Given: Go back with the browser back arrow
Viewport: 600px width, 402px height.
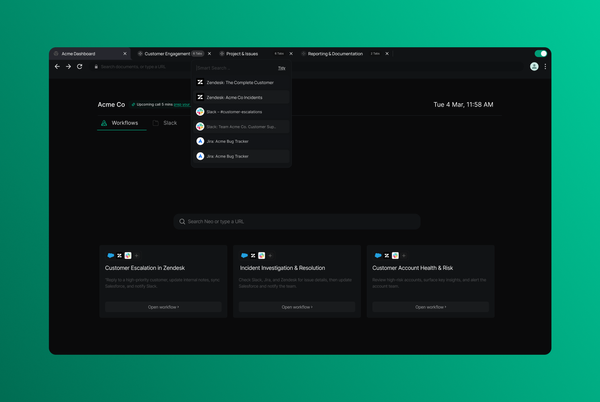Looking at the screenshot, I should tap(57, 67).
